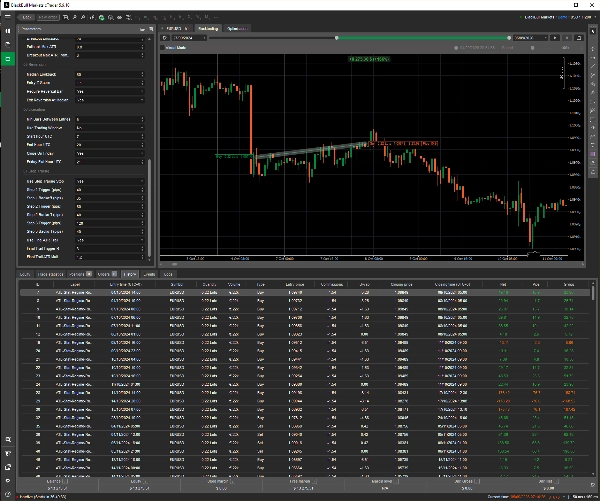Start the backtest with the play button
The height and width of the screenshot is (501, 600).
[555, 38]
